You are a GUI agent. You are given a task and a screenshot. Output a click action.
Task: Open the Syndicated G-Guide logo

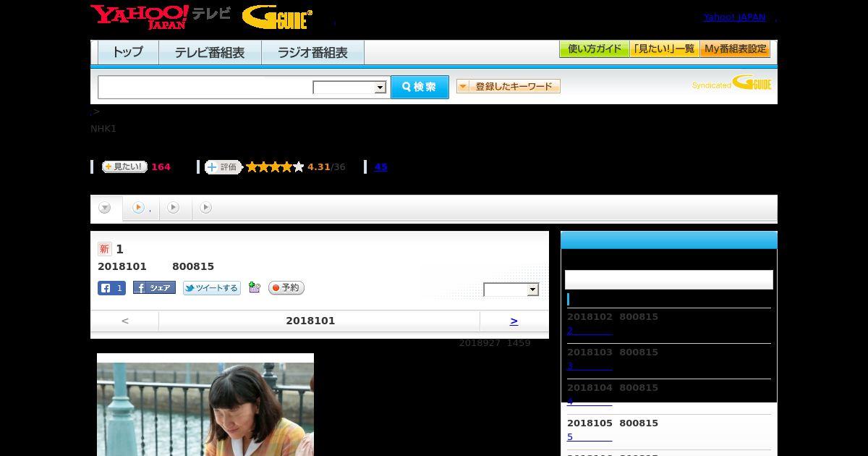pos(731,83)
